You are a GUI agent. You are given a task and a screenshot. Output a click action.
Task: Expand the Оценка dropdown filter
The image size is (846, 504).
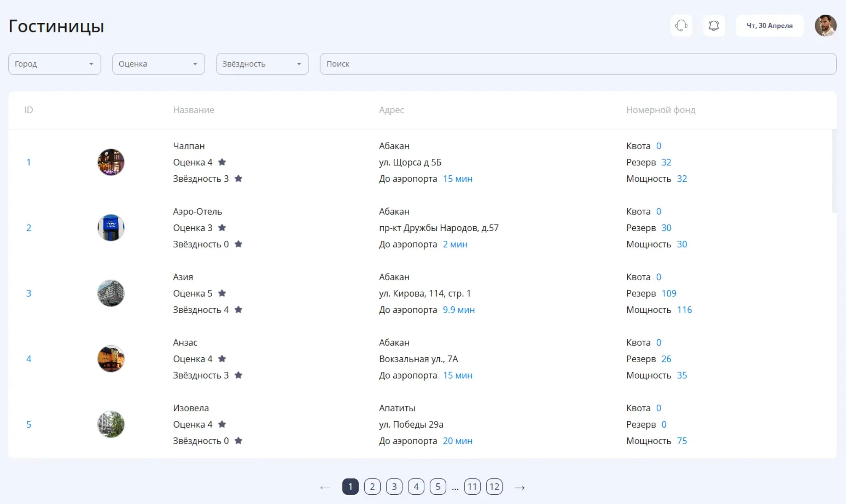pyautogui.click(x=158, y=64)
